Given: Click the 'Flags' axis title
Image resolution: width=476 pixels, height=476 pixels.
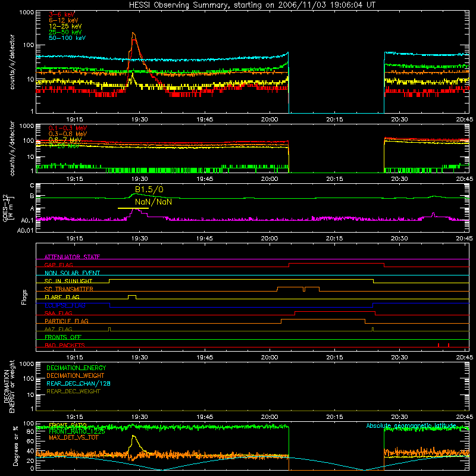Looking at the screenshot, I should [24, 297].
